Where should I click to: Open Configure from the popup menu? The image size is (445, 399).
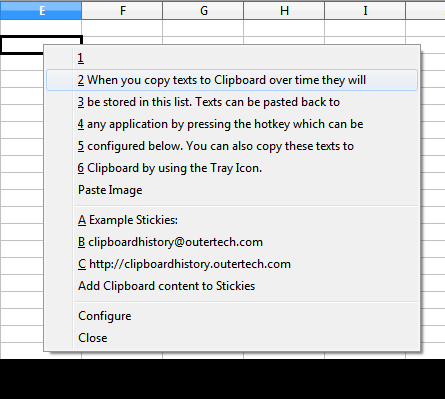pos(232,316)
